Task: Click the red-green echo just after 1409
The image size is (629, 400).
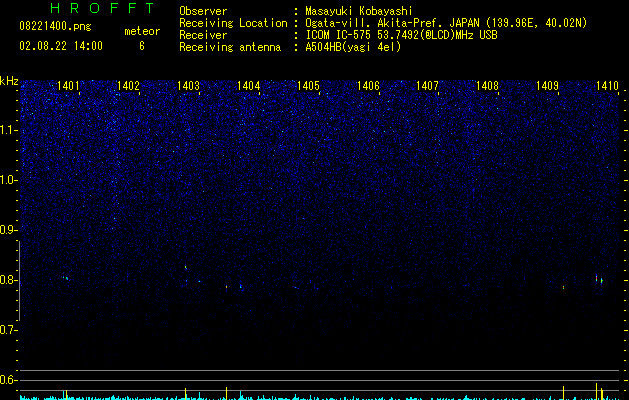Action: [563, 287]
